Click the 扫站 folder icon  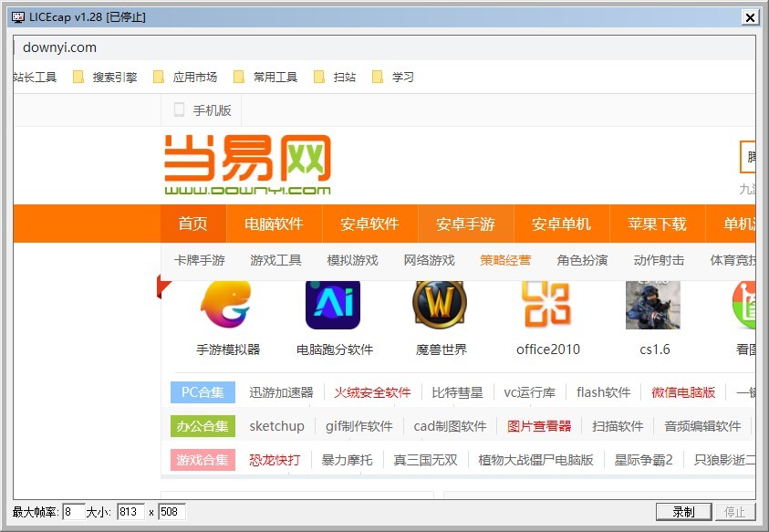[320, 77]
